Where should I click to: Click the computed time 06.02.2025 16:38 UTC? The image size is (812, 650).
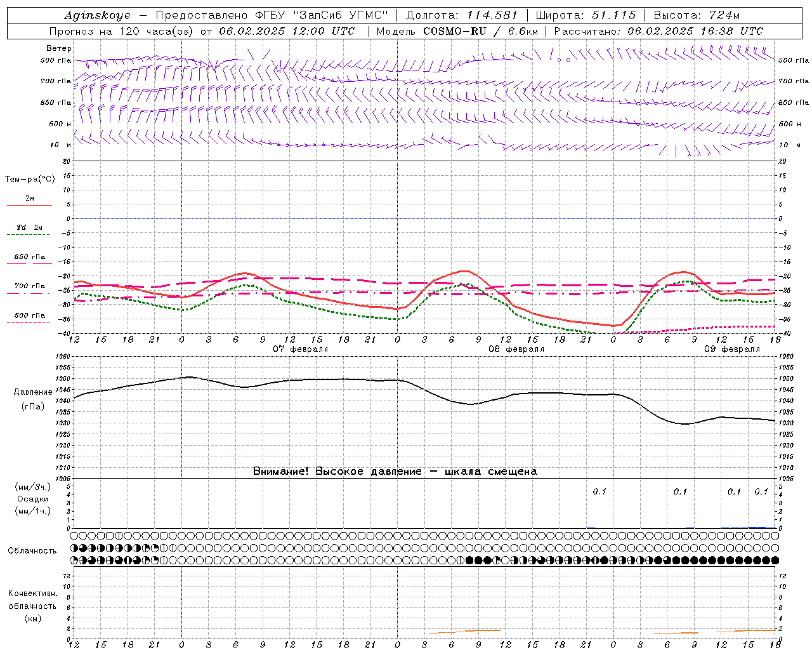tap(695, 31)
